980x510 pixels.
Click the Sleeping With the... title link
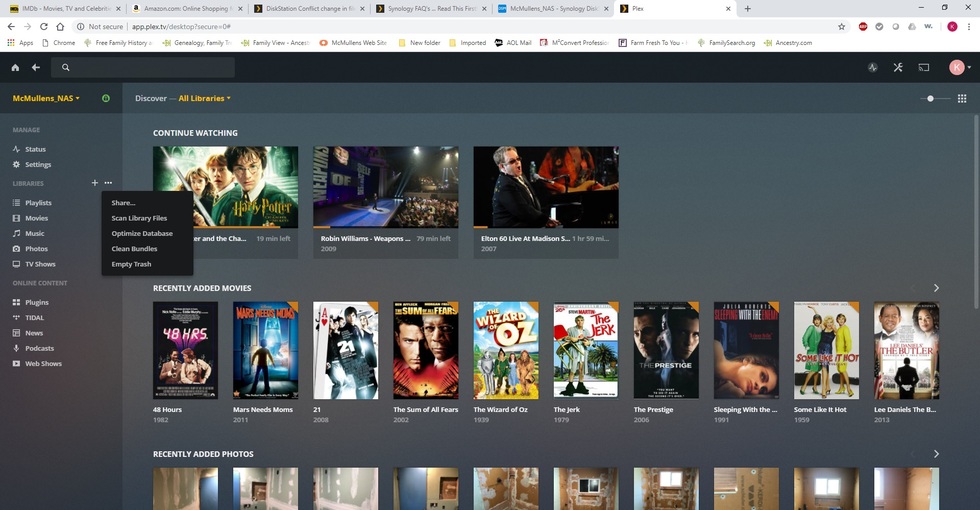click(745, 410)
